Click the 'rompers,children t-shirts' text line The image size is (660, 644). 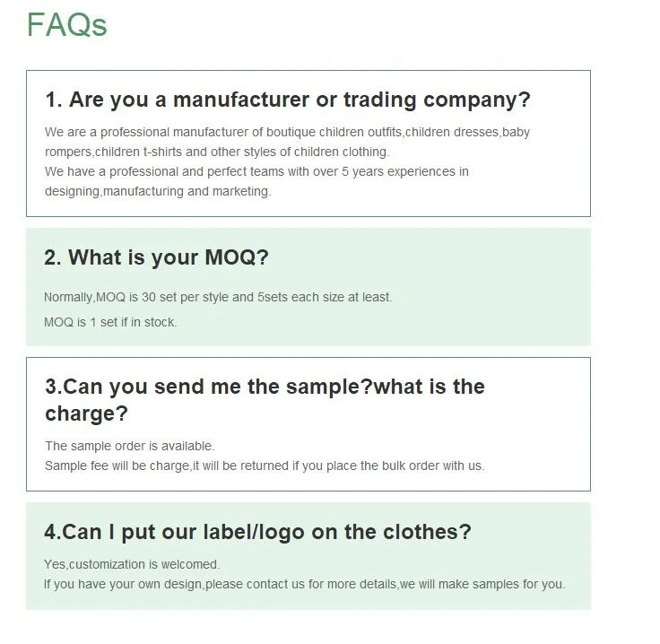pos(216,152)
